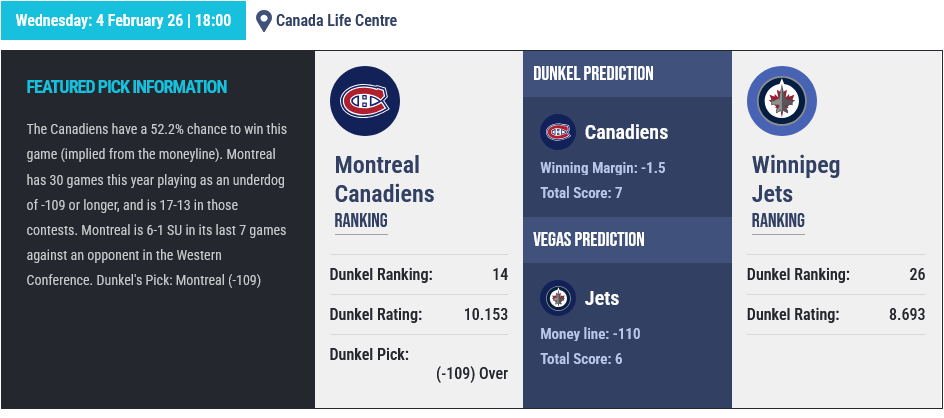
Task: Click the Canadiens Dunkel Rating value 10.153
Action: coord(486,314)
